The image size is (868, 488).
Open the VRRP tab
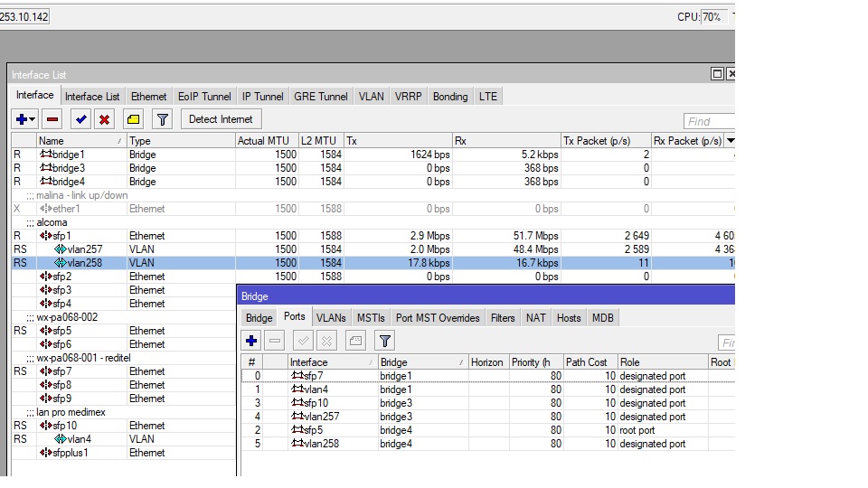click(408, 97)
